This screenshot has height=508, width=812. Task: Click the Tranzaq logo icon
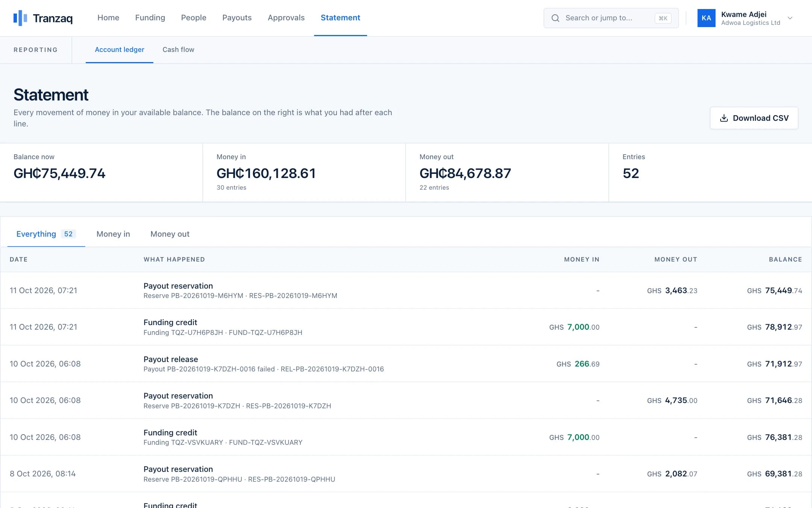(x=20, y=18)
